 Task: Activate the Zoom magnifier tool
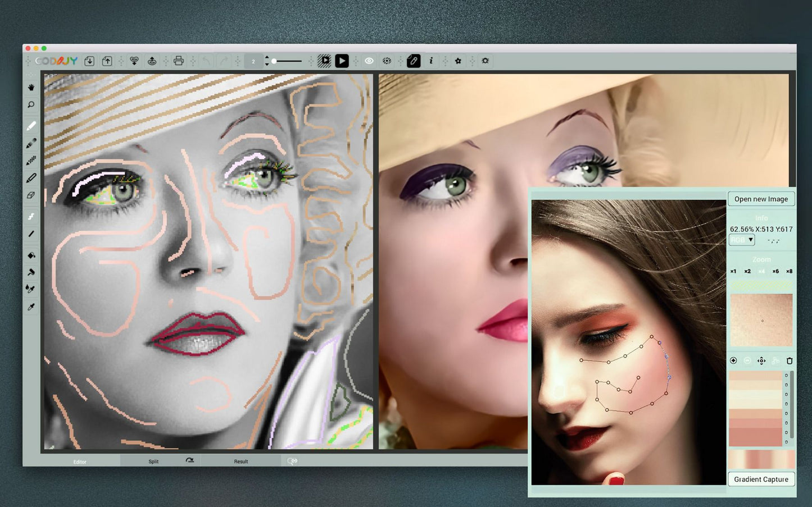pos(31,104)
